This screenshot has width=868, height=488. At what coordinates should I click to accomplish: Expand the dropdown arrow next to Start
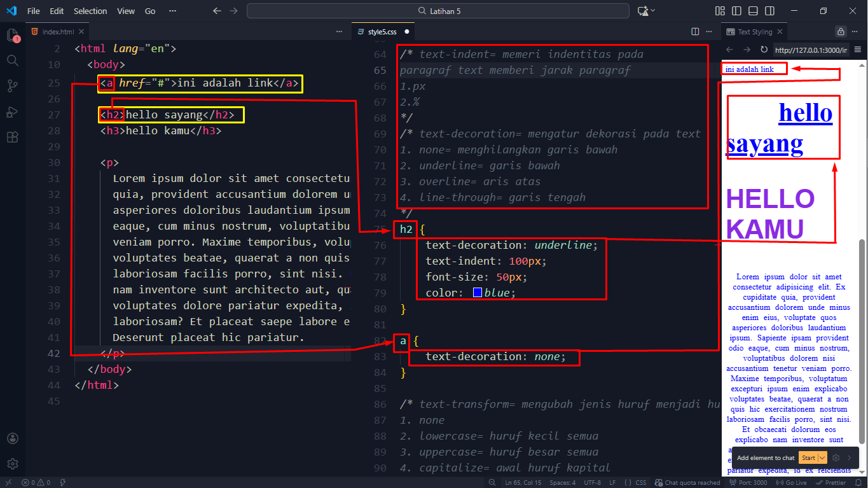pos(823,457)
